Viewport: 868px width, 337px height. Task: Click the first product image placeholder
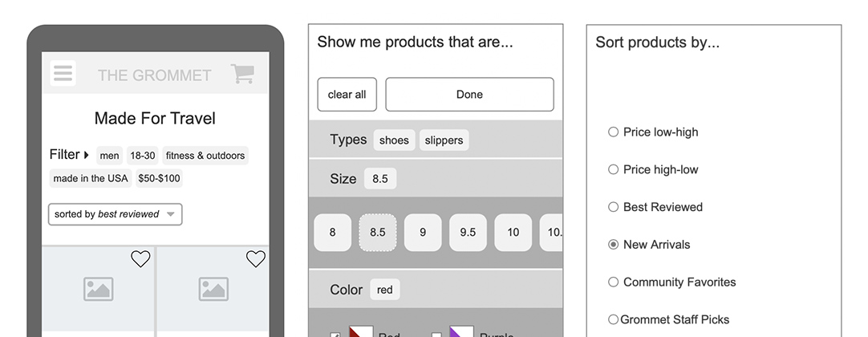click(x=99, y=290)
